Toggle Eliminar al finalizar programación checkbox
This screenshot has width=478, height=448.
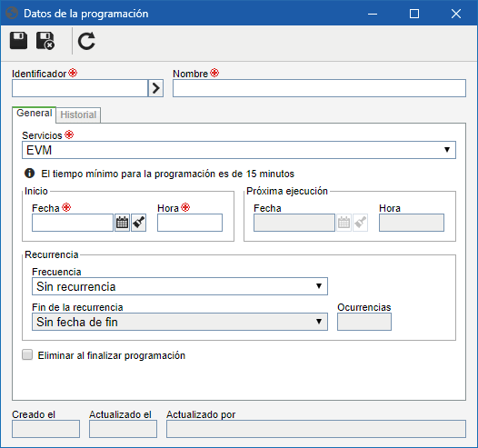[x=27, y=354]
